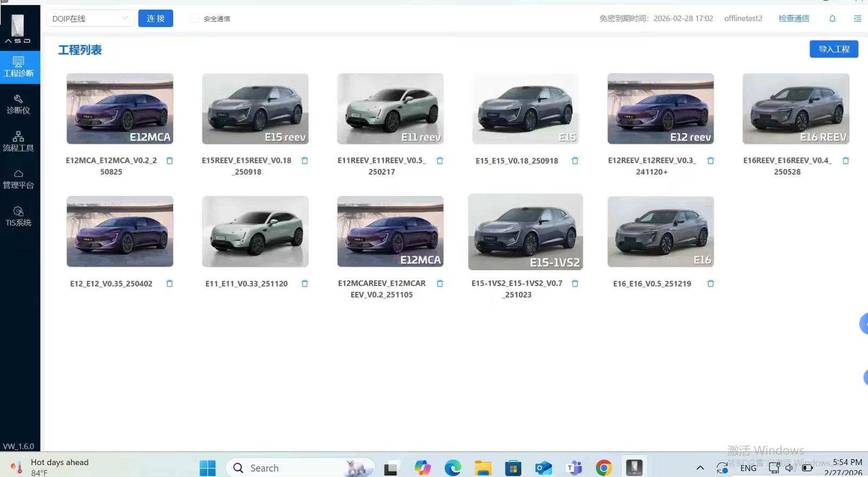The height and width of the screenshot is (477, 868).
Task: Open the E15-1VS2 project thumbnail
Action: 525,232
